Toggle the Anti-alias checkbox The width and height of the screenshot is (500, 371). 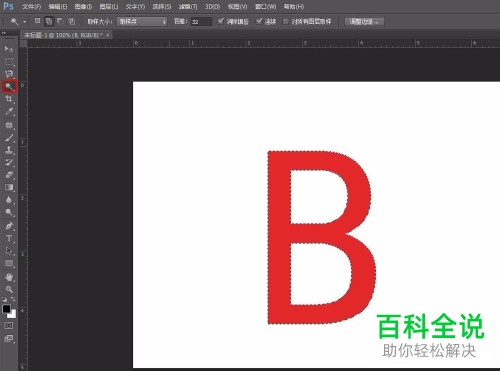click(x=220, y=21)
